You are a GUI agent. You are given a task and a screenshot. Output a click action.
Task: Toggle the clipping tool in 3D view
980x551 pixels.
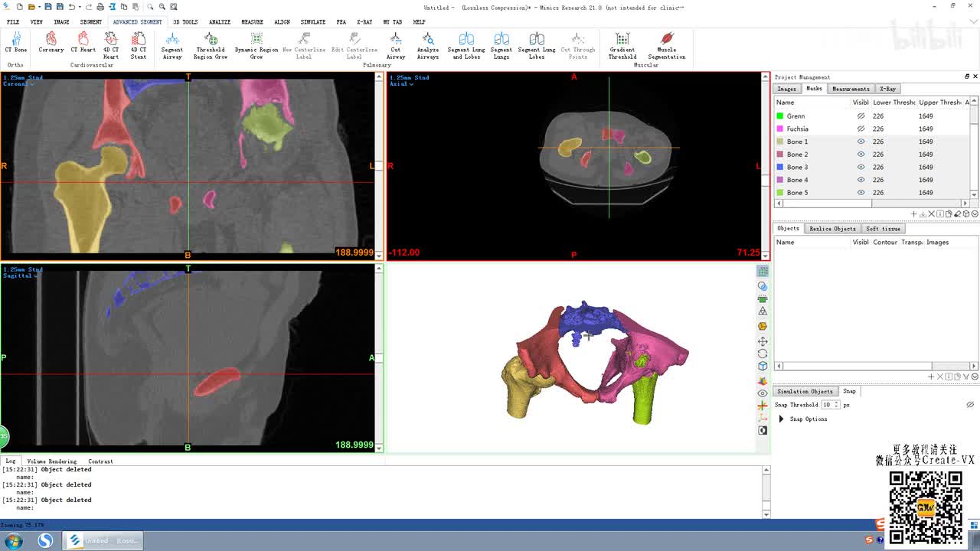coord(763,298)
